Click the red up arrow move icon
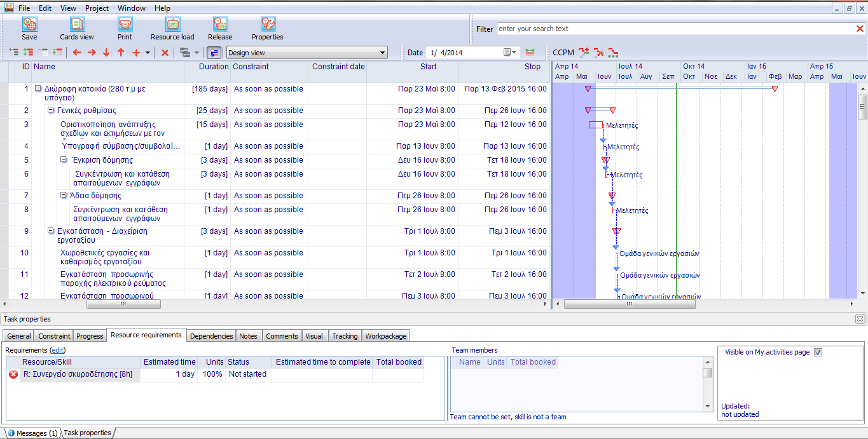This screenshot has height=439, width=868. pyautogui.click(x=121, y=53)
